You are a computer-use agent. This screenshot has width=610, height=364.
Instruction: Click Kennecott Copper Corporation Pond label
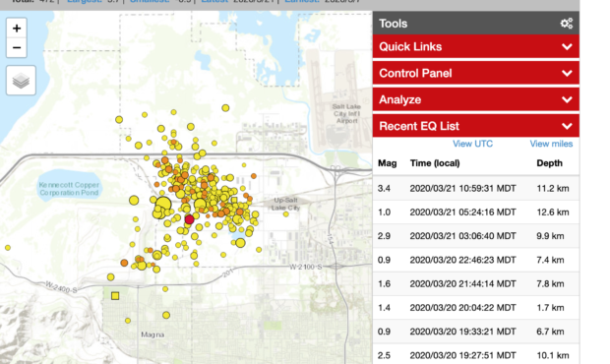coord(69,189)
